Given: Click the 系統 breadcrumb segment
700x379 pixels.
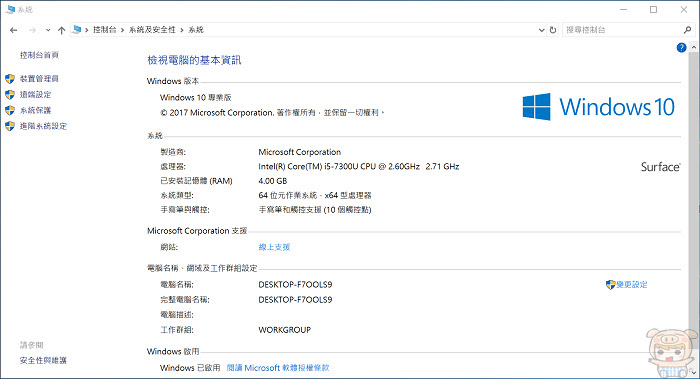Looking at the screenshot, I should [x=196, y=30].
